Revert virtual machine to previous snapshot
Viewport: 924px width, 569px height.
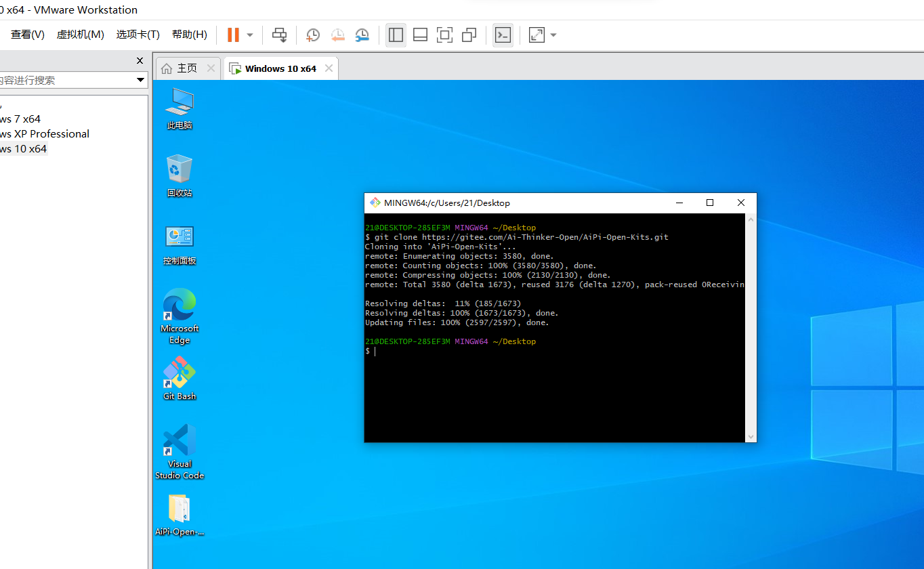pyautogui.click(x=337, y=35)
